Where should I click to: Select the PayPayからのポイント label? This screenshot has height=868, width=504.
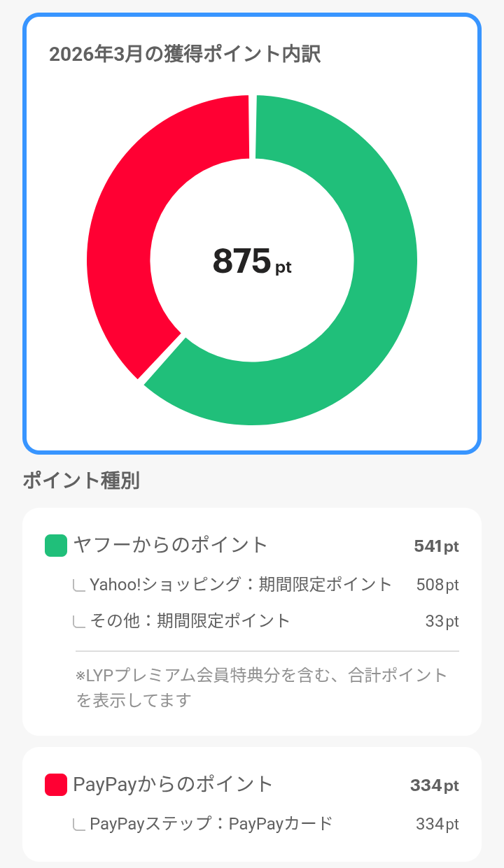point(173,785)
